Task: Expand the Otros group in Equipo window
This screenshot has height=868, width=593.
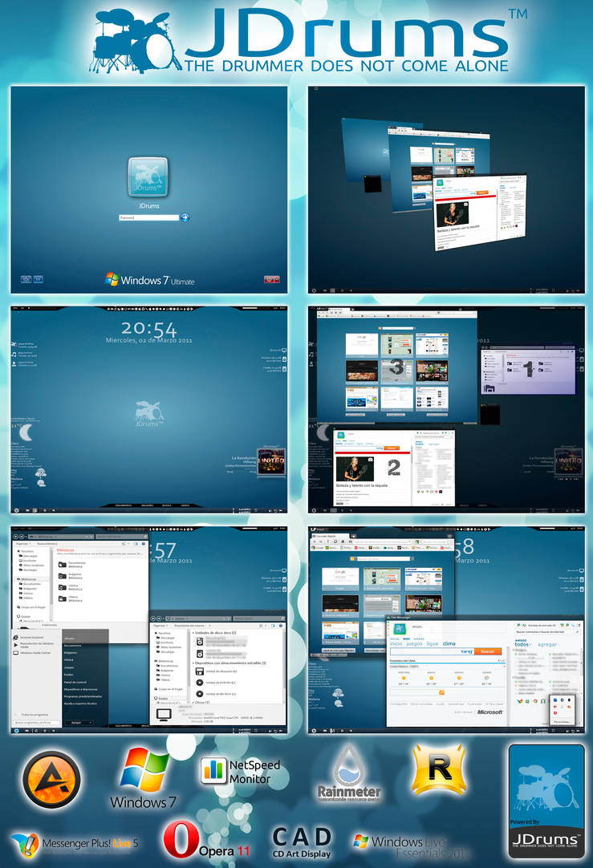Action: (x=193, y=703)
